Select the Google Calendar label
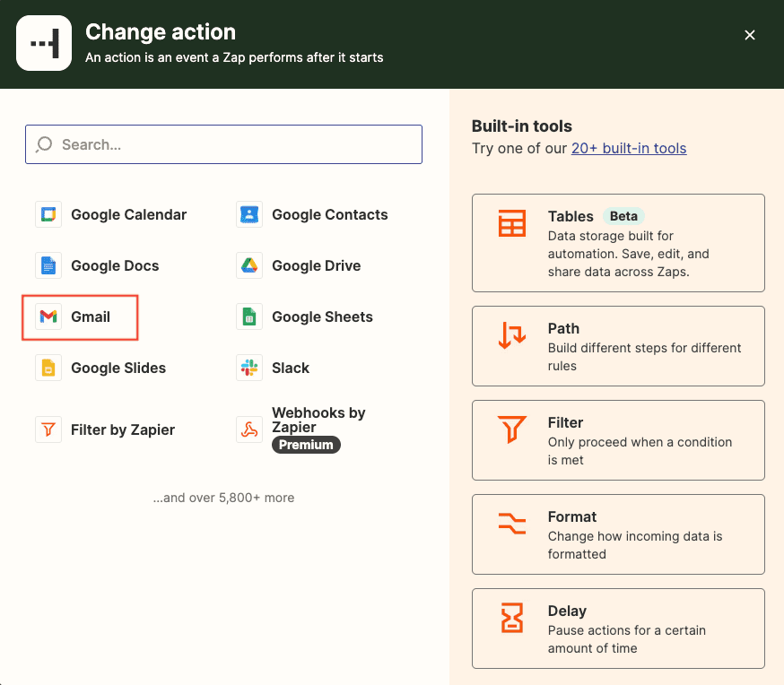784x685 pixels. click(x=128, y=215)
